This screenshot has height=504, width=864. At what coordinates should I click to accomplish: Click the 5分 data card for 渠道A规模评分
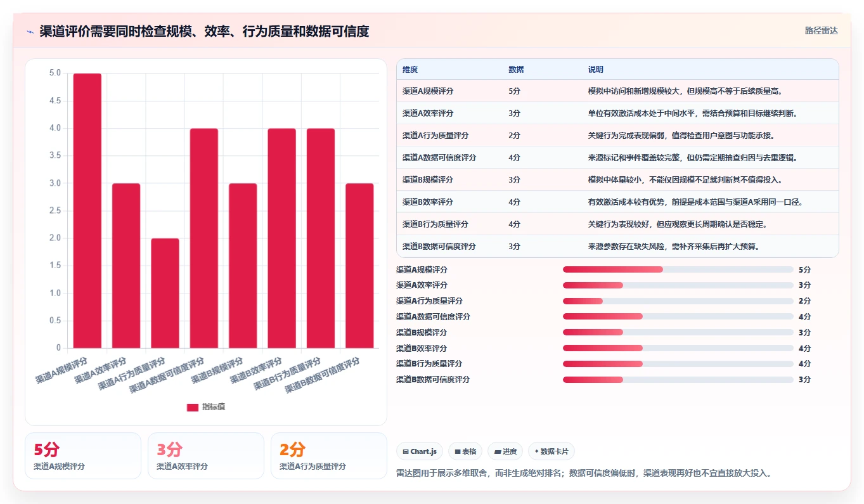click(83, 456)
